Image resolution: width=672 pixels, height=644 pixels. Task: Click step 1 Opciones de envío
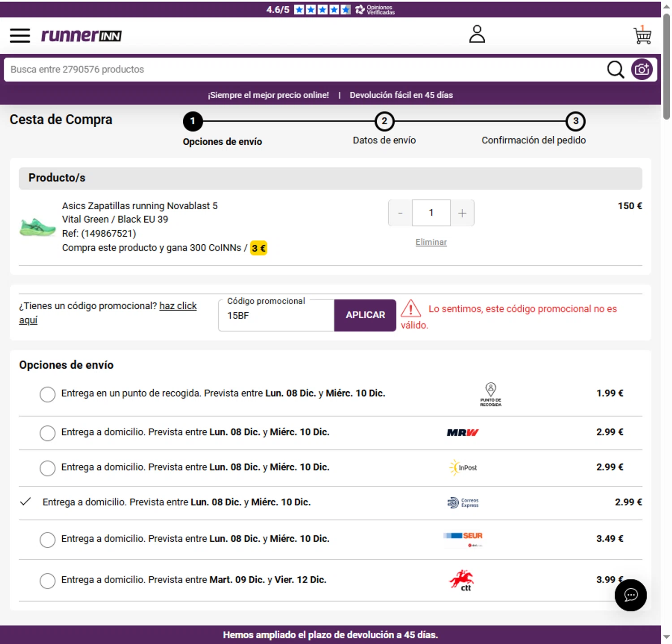tap(193, 121)
